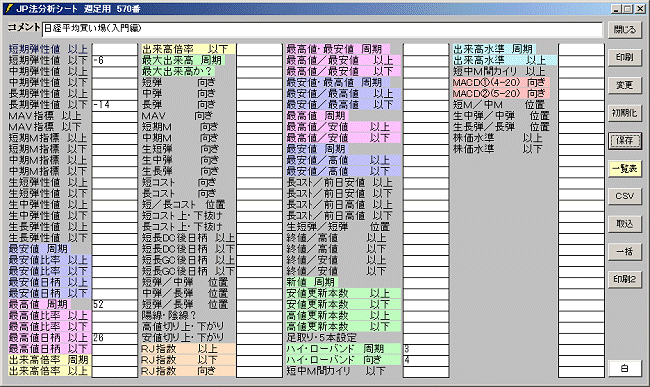Viewport: 650px width, 387px height.
Task: Select the 短期弾性値 以下 field showing -6
Action: point(115,60)
